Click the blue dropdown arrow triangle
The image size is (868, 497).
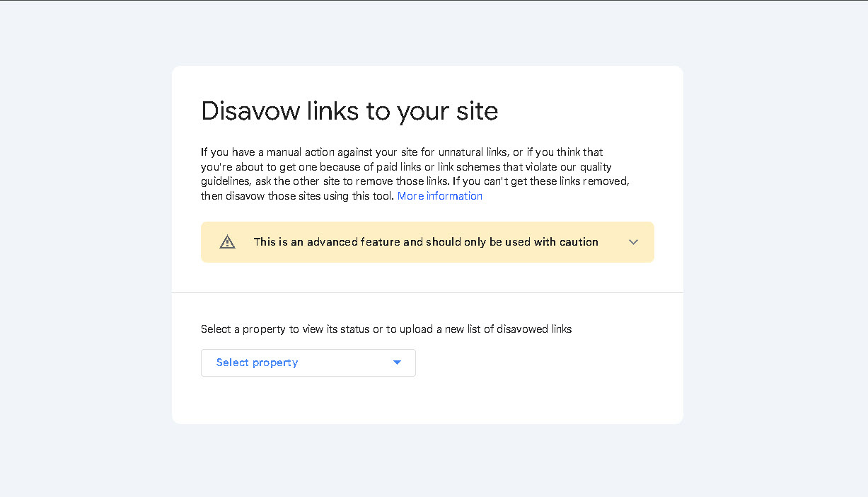(x=397, y=362)
